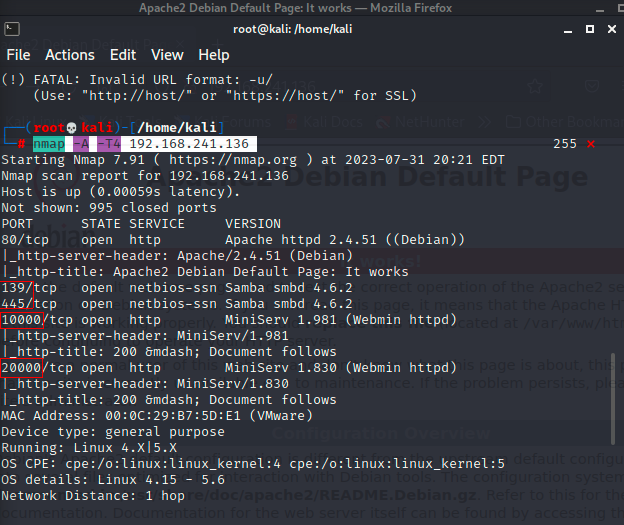624x525 pixels.
Task: Click the terminal app icon in title bar
Action: tap(12, 29)
